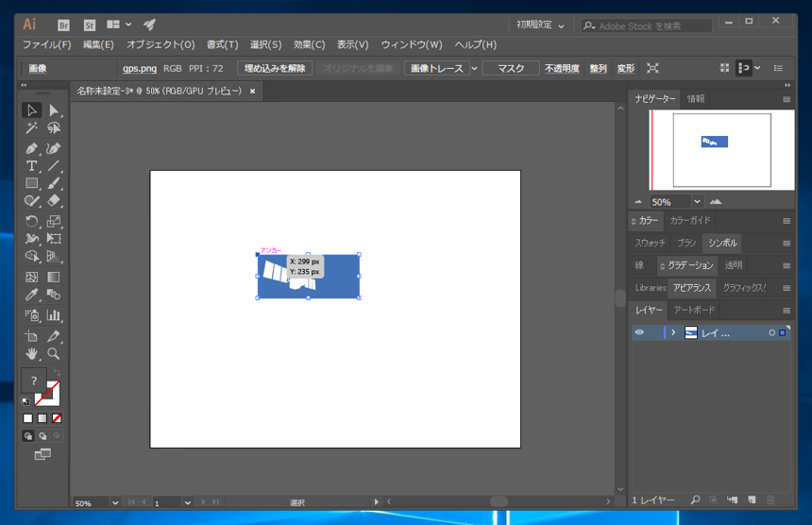Image resolution: width=812 pixels, height=525 pixels.
Task: Open the workspace 初期設定 dropdown
Action: click(540, 25)
